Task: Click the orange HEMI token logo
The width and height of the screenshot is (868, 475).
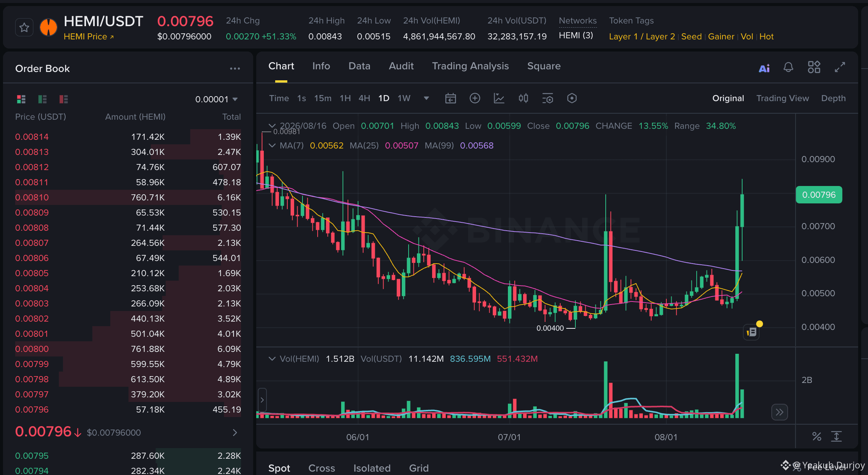Action: point(49,27)
